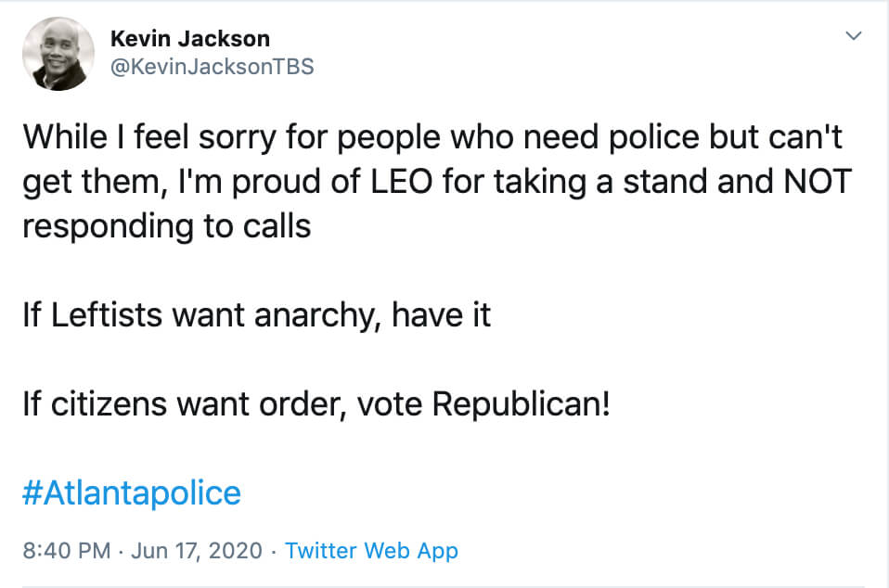Select the Jun 17, 2020 date
Screen dimensions: 889x588
197,551
